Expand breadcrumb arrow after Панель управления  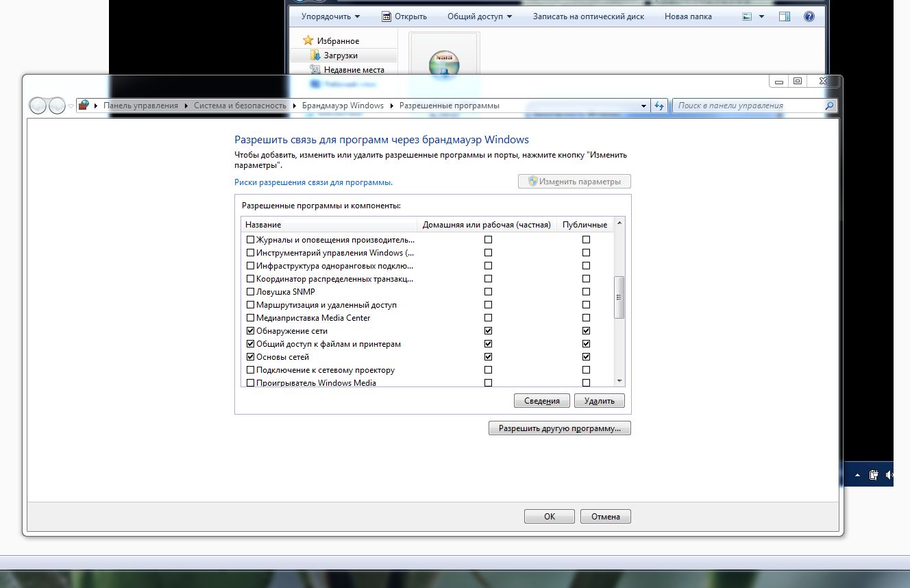tap(186, 106)
